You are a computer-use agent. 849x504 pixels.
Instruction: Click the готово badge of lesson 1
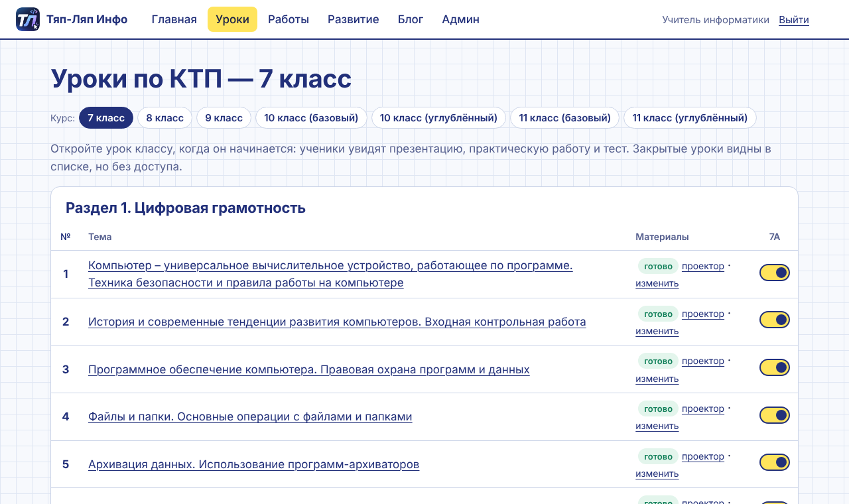659,266
